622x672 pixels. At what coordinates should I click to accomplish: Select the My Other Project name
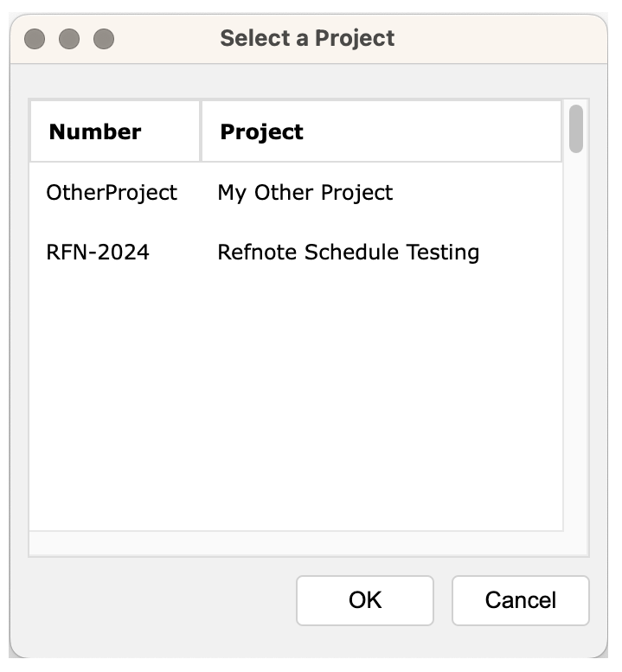[305, 192]
